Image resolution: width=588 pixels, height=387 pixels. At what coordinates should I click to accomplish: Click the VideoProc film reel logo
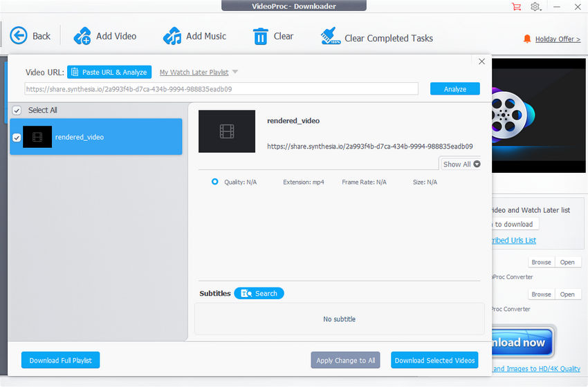(512, 115)
